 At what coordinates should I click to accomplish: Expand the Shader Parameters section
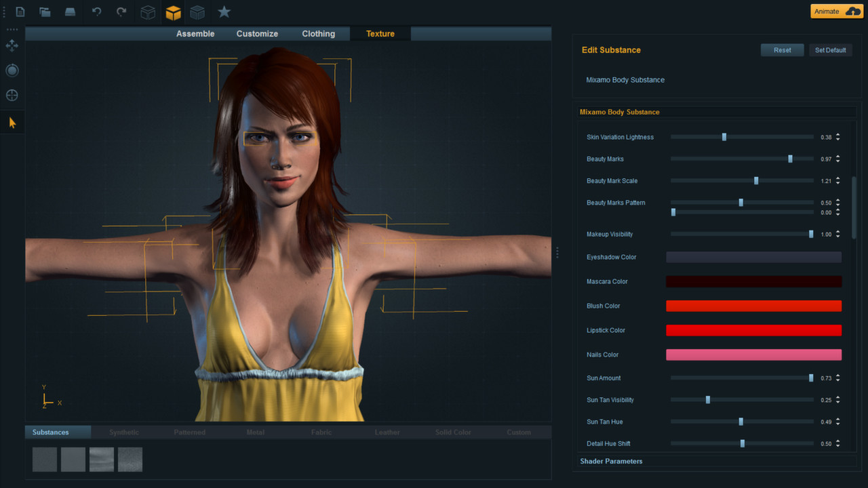tap(611, 461)
